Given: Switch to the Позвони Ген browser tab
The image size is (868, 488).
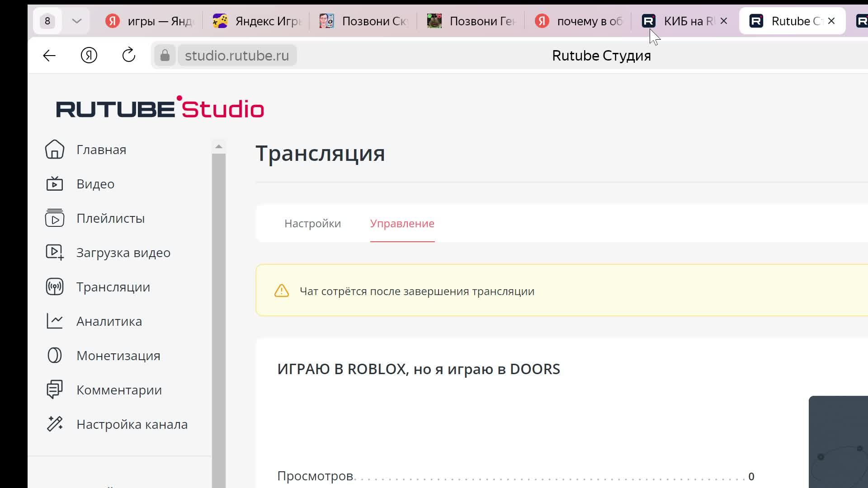Looking at the screenshot, I should pyautogui.click(x=472, y=21).
